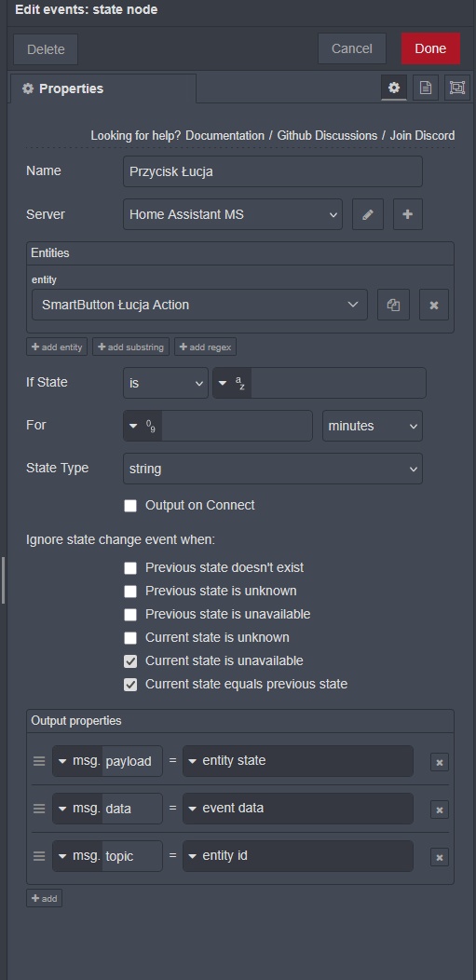
Task: Uncheck Current state is unavailable
Action: (129, 661)
